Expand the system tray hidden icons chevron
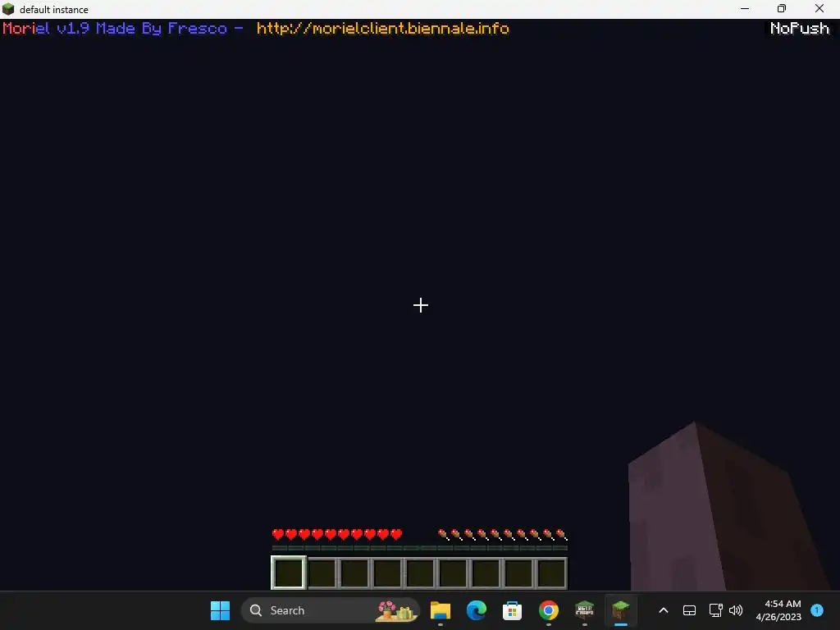 tap(663, 610)
